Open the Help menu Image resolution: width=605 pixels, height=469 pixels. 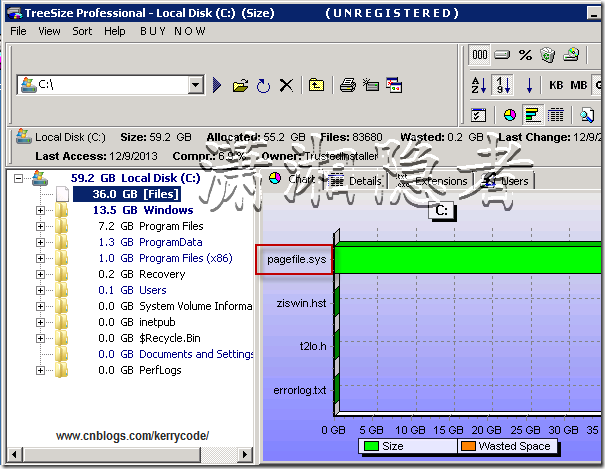point(115,31)
